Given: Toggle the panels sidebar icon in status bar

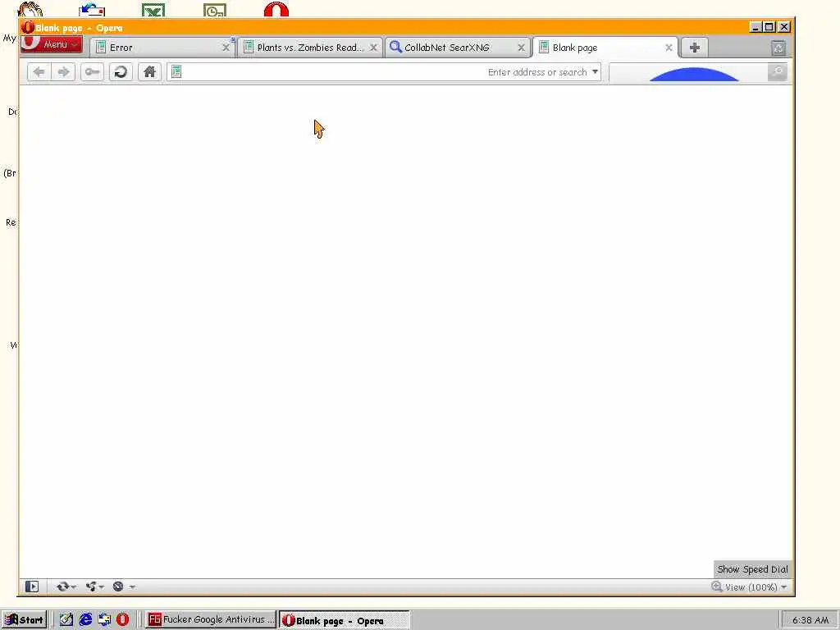Looking at the screenshot, I should pyautogui.click(x=32, y=587).
